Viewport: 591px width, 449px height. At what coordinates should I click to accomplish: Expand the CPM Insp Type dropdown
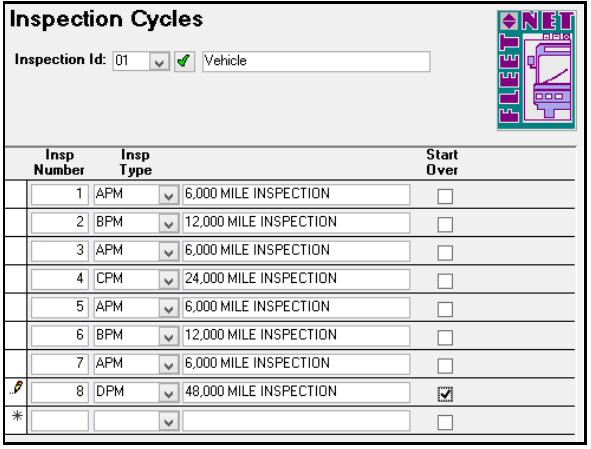point(168,280)
